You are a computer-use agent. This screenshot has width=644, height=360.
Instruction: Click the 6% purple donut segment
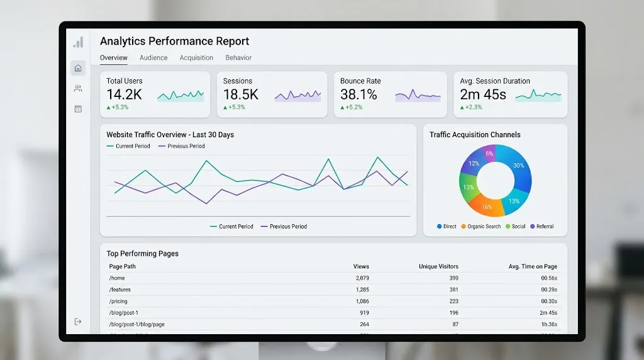[489, 154]
